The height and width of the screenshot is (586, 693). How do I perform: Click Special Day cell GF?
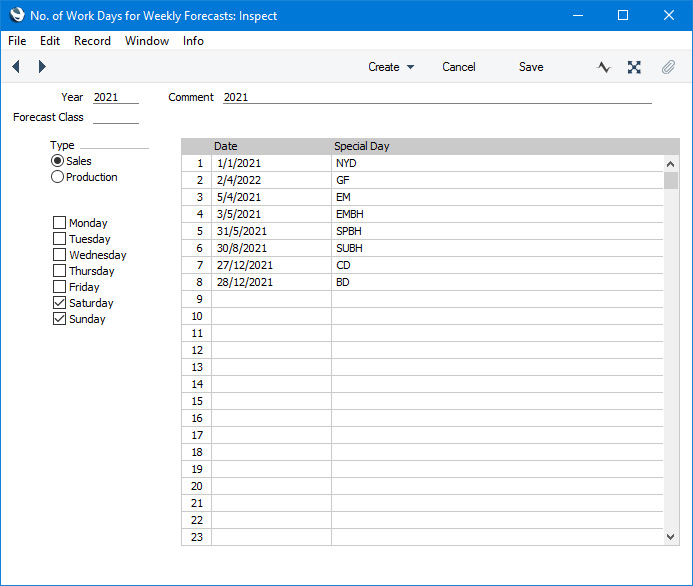pyautogui.click(x=497, y=180)
